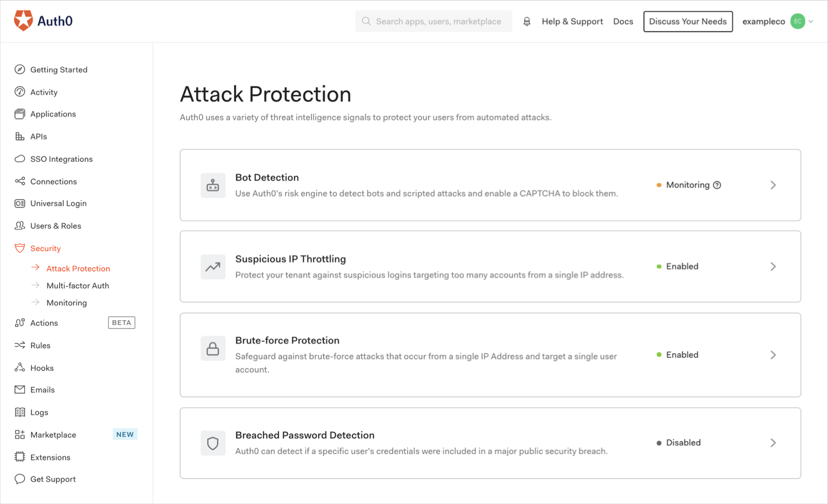Click the Security shield icon in sidebar

20,248
